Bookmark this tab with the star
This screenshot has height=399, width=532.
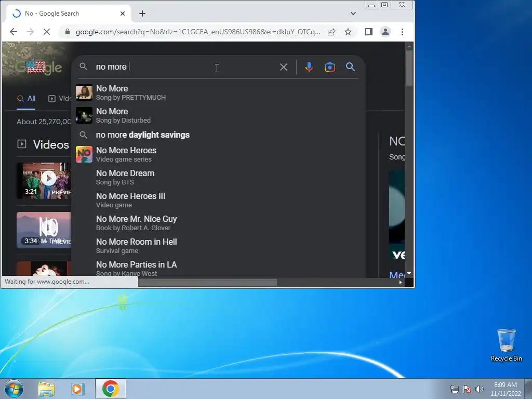point(348,32)
